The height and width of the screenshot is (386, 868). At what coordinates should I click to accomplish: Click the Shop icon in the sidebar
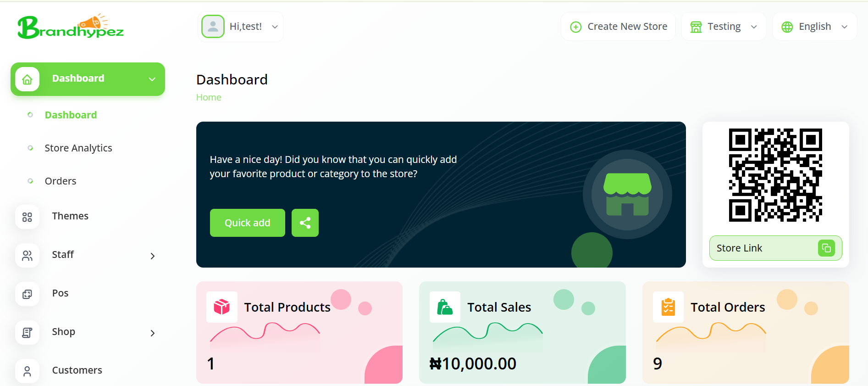[x=27, y=332]
